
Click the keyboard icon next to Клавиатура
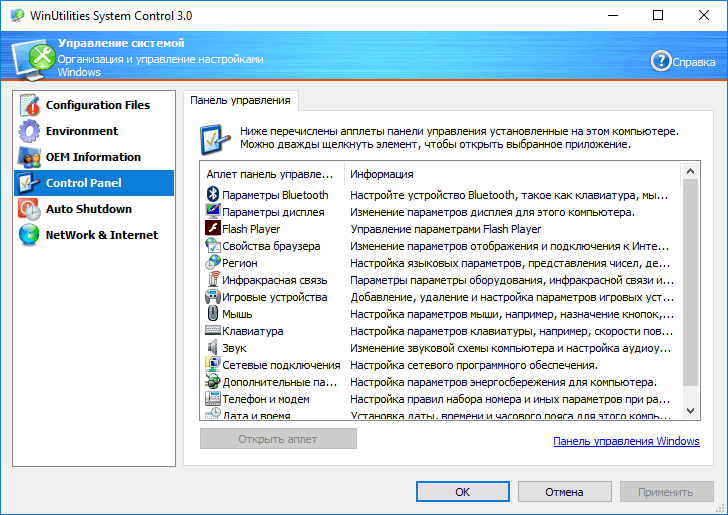213,330
